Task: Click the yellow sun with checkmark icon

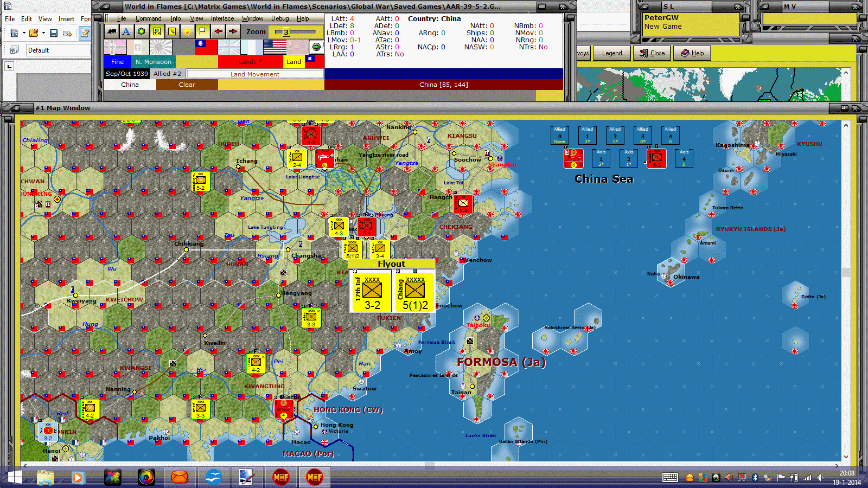Action: (187, 31)
